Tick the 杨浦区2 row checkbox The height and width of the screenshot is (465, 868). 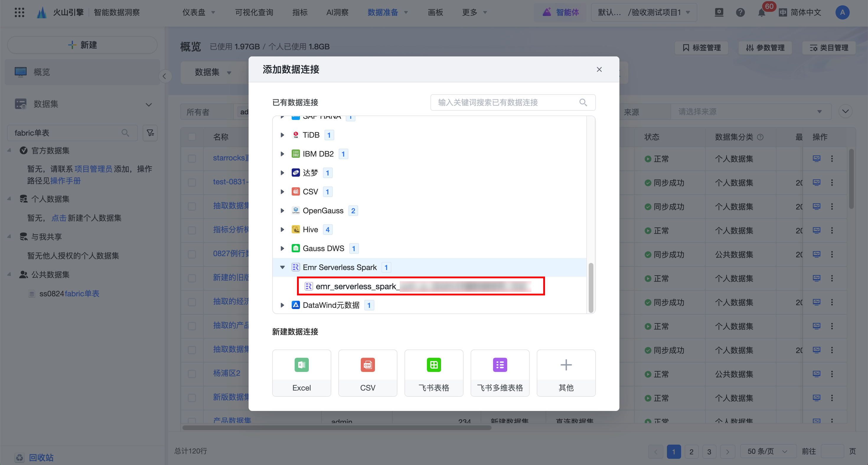(192, 374)
